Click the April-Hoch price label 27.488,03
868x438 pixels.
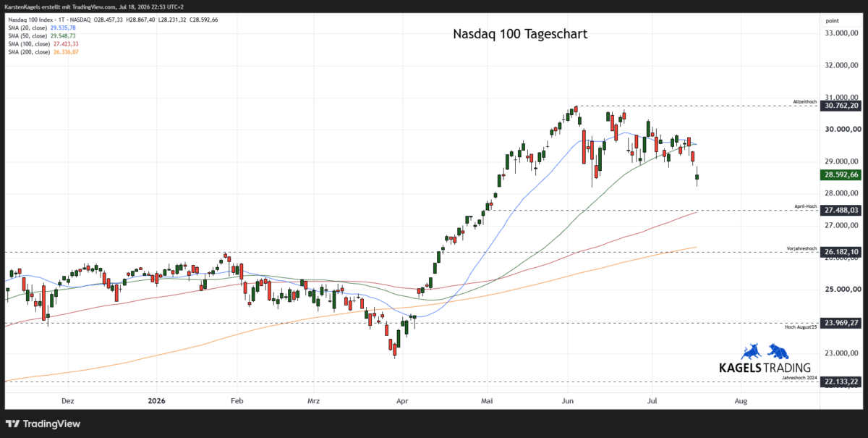[x=841, y=210]
